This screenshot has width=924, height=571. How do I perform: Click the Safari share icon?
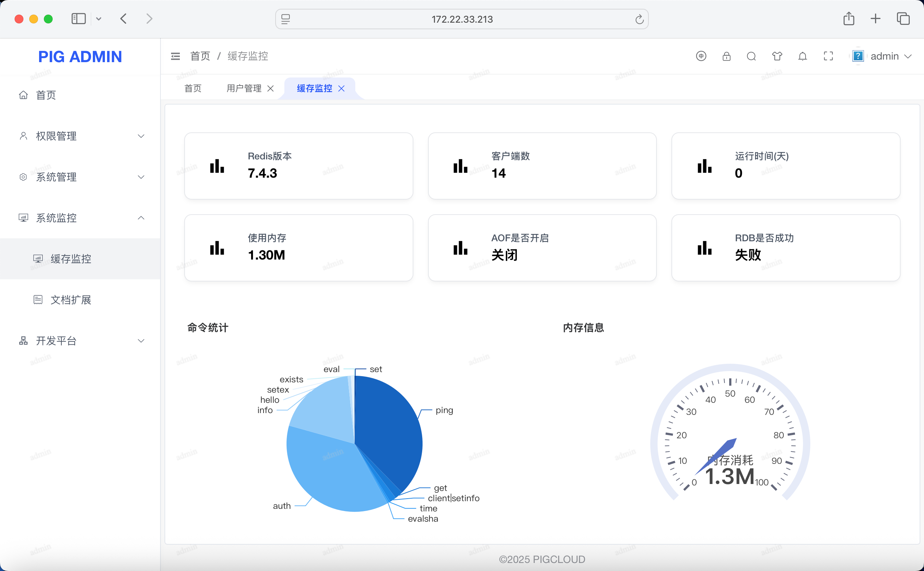[x=848, y=19]
